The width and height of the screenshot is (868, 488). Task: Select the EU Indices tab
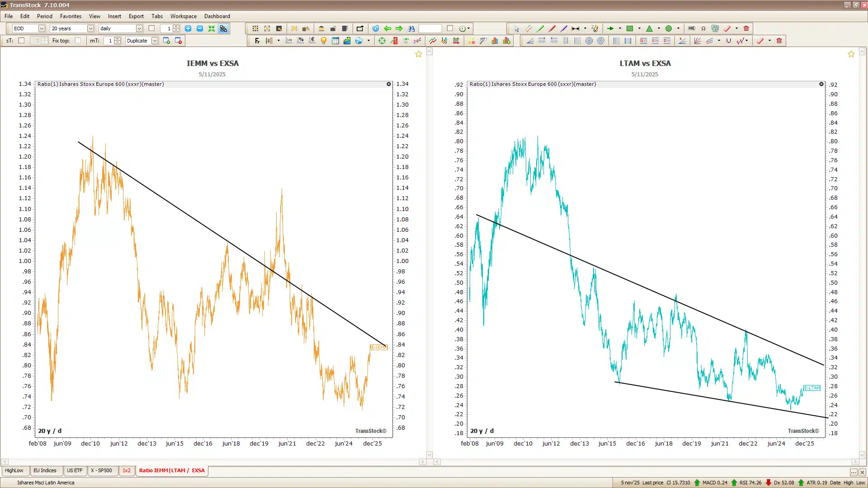45,471
